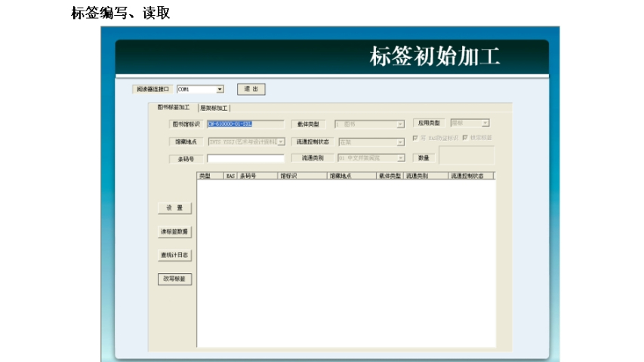Click the 馆藏地点 column header
The image size is (644, 362).
click(352, 176)
